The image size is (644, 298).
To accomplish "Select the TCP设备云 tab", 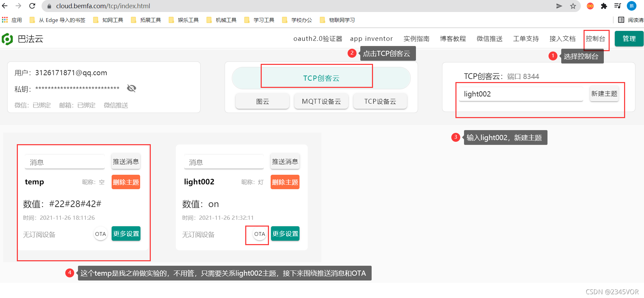I will [x=380, y=101].
